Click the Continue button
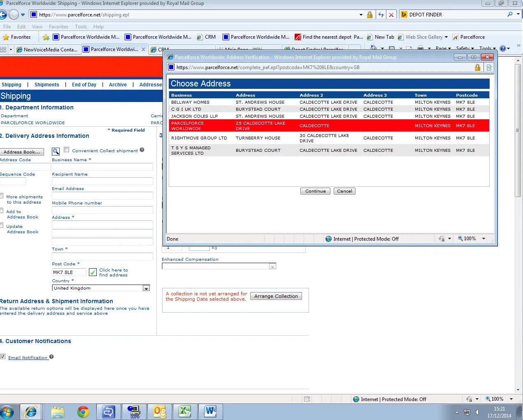Viewport: 523px width, 420px height. 316,191
